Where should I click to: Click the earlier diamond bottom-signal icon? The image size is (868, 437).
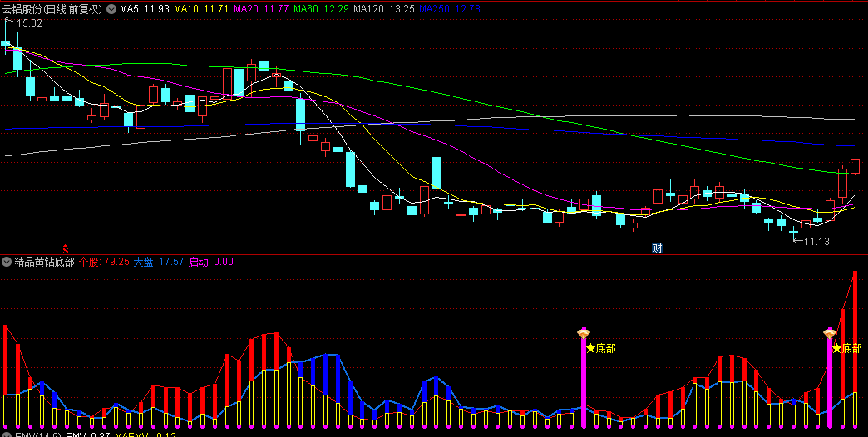pyautogui.click(x=584, y=333)
